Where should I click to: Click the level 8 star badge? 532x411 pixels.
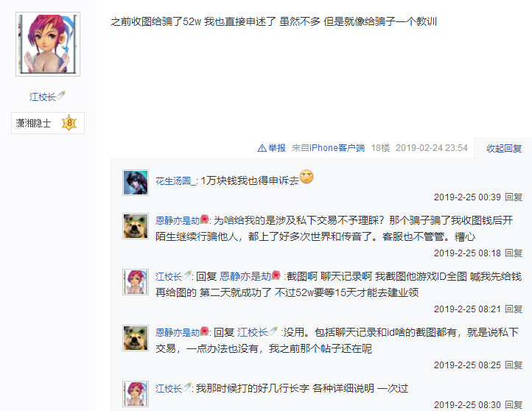[69, 123]
